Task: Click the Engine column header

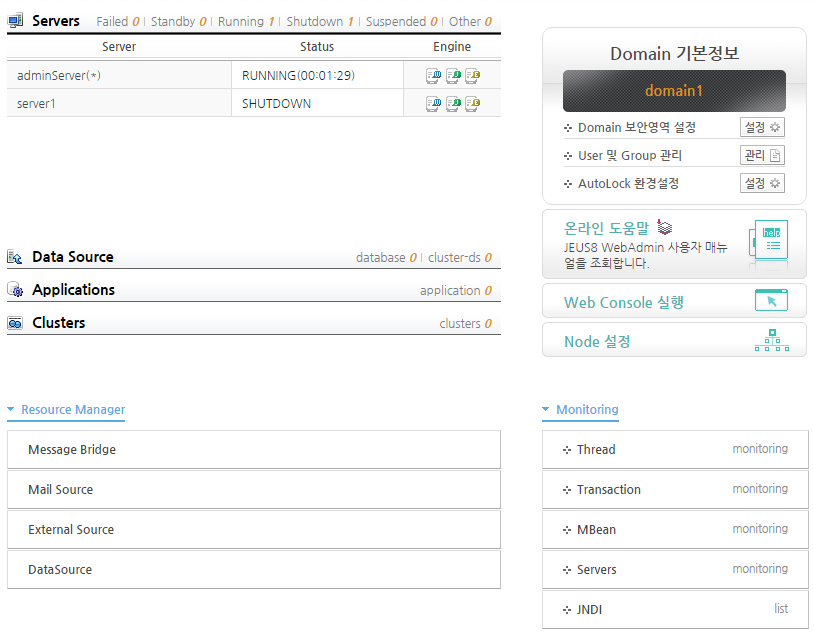Action: point(452,47)
